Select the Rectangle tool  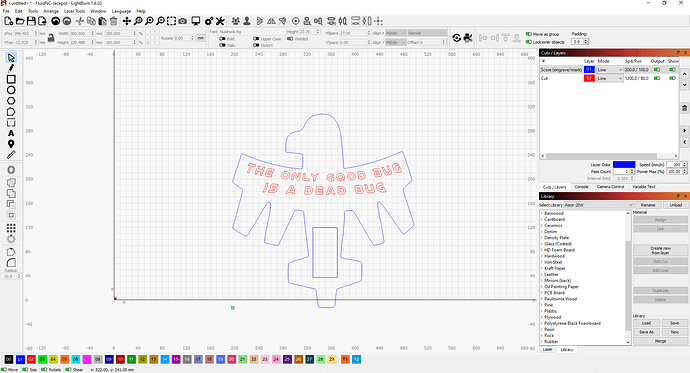11,79
